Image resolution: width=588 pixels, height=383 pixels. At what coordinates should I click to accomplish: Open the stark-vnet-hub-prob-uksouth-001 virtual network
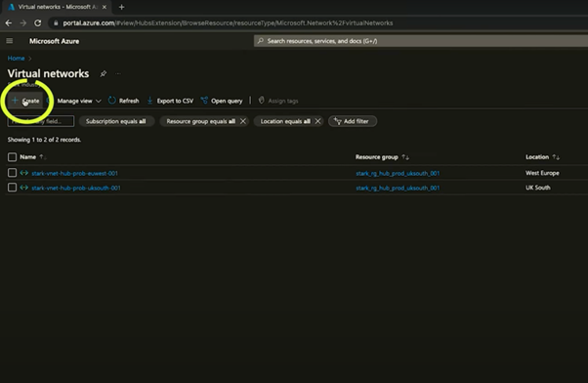point(76,188)
